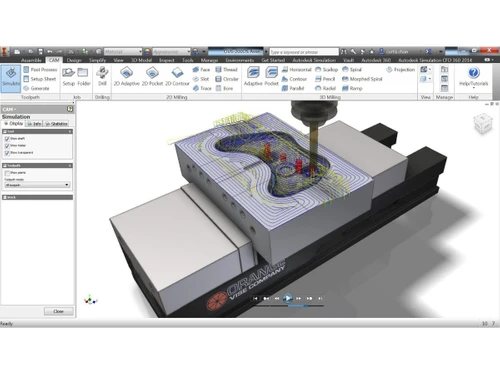The image size is (500, 375).
Task: Open the CAM browser panel dropdown
Action: pos(10,109)
